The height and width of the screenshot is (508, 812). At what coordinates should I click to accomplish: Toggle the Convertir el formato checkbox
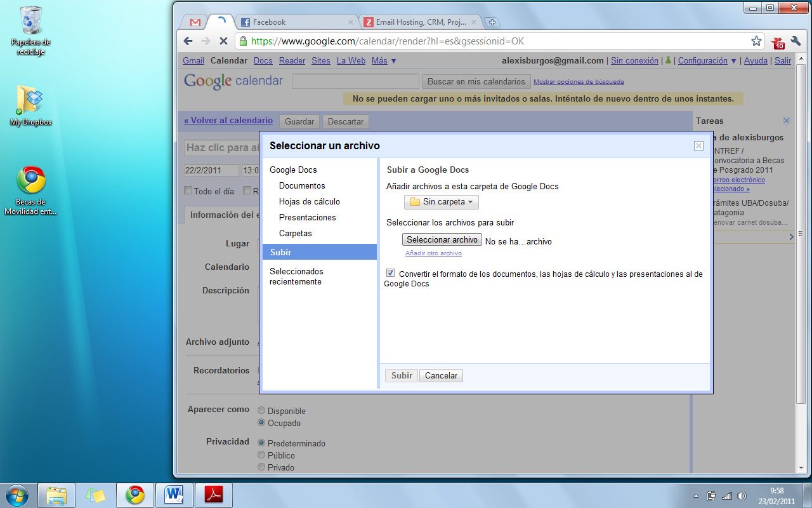tap(390, 273)
